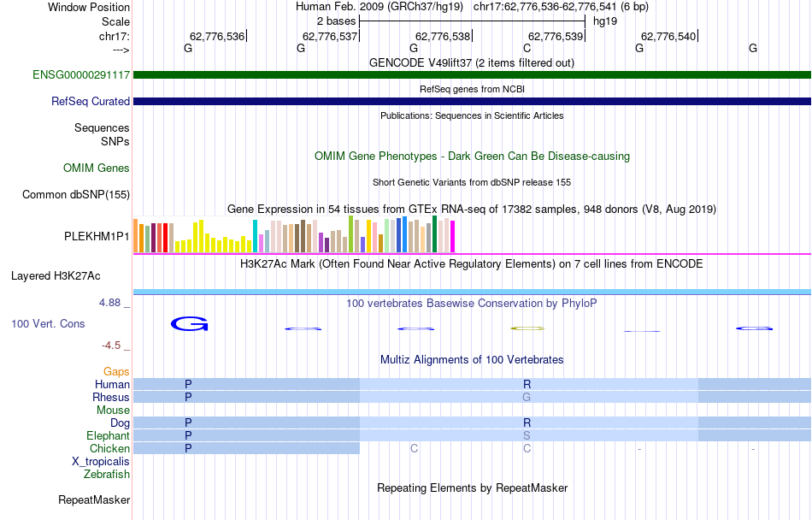Click the large blue G conservation logo

click(x=190, y=324)
